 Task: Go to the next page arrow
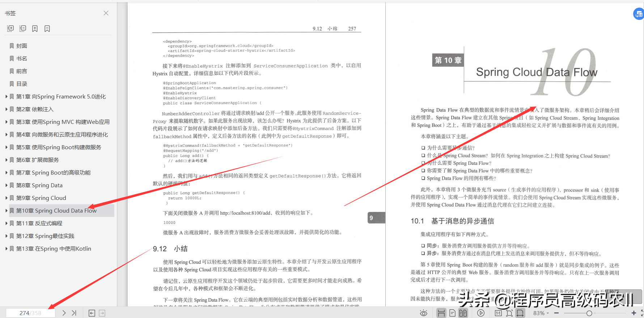click(64, 313)
